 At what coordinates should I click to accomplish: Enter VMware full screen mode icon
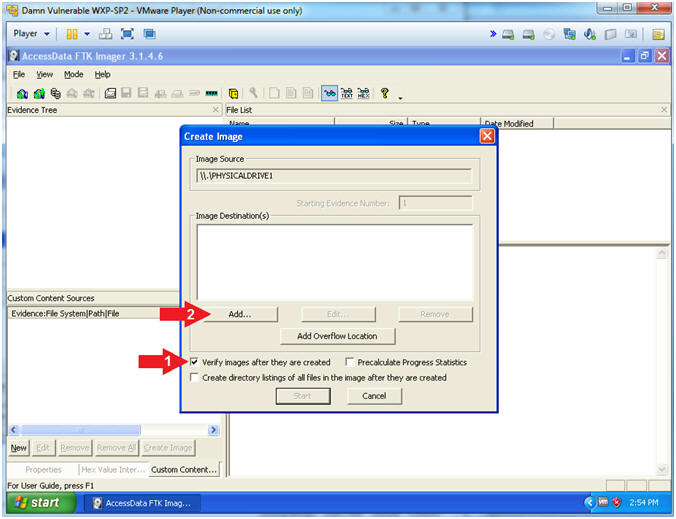[127, 34]
